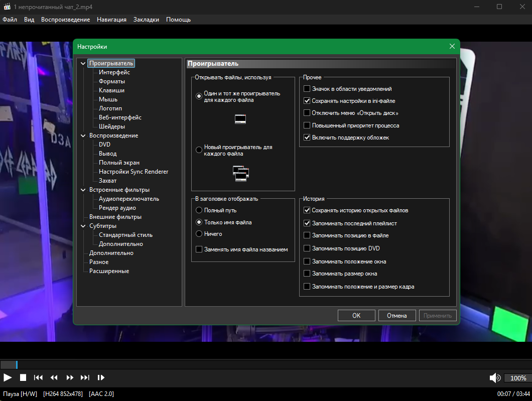Click the Применить button
This screenshot has width=532, height=401.
(438, 316)
